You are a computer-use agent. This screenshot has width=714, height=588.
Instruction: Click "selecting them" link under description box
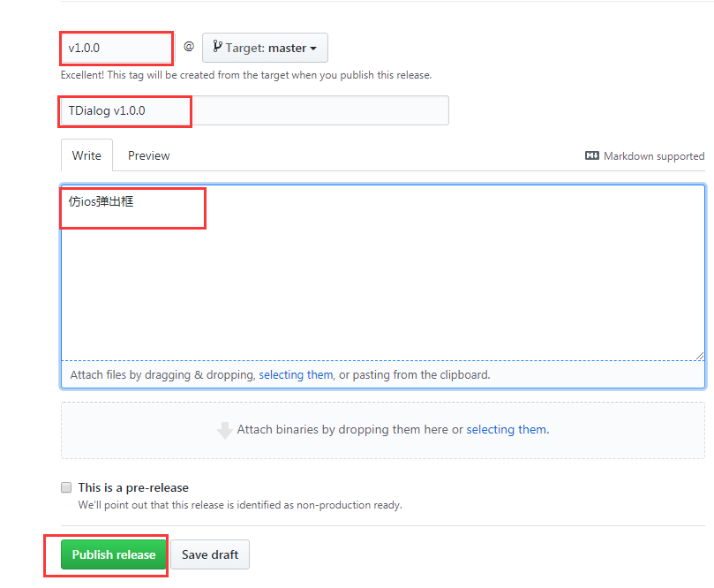tap(296, 374)
